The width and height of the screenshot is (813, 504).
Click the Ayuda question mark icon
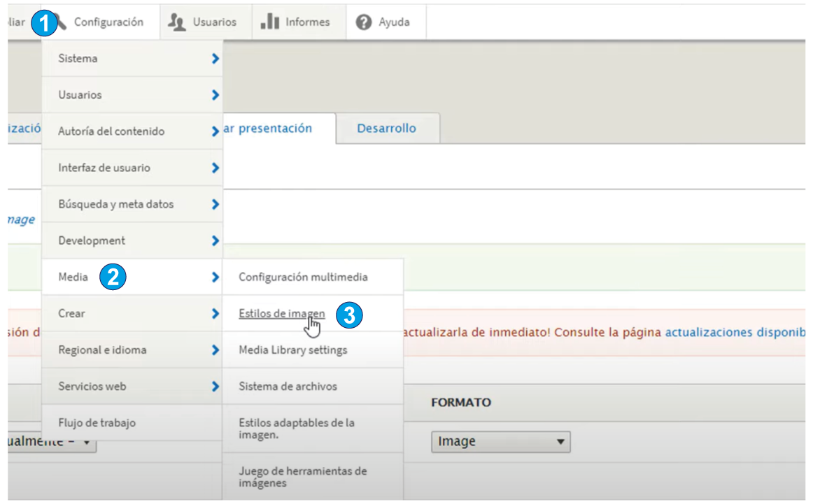click(x=363, y=22)
